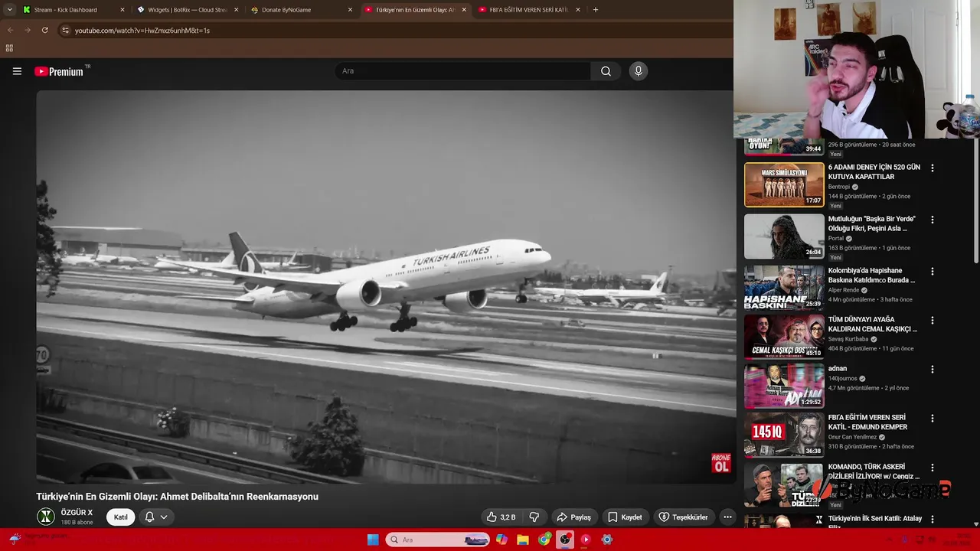
Task: Click the page scrollbar down arrow
Action: tap(975, 523)
